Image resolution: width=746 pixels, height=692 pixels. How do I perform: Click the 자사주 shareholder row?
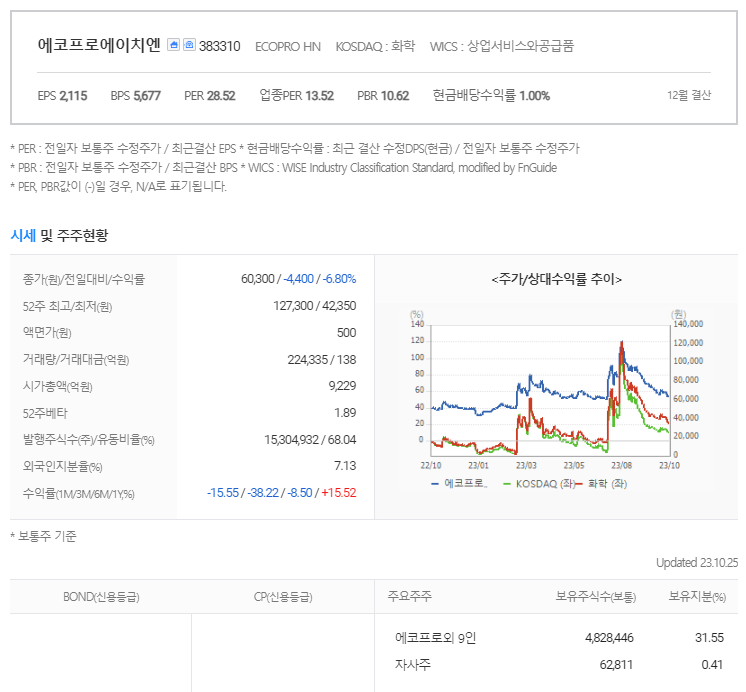coord(412,664)
